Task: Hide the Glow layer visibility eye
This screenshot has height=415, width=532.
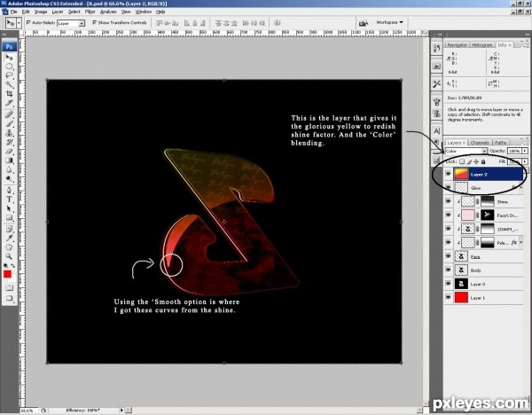Action: [x=448, y=188]
